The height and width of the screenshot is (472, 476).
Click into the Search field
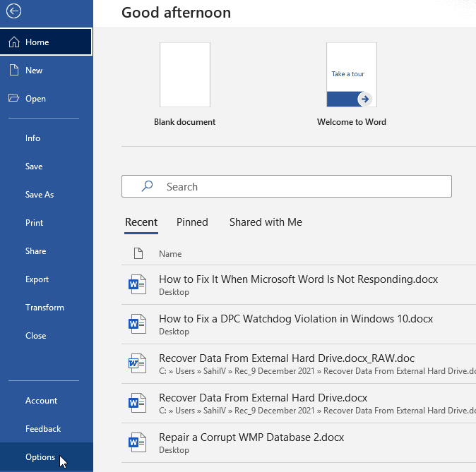coord(287,186)
